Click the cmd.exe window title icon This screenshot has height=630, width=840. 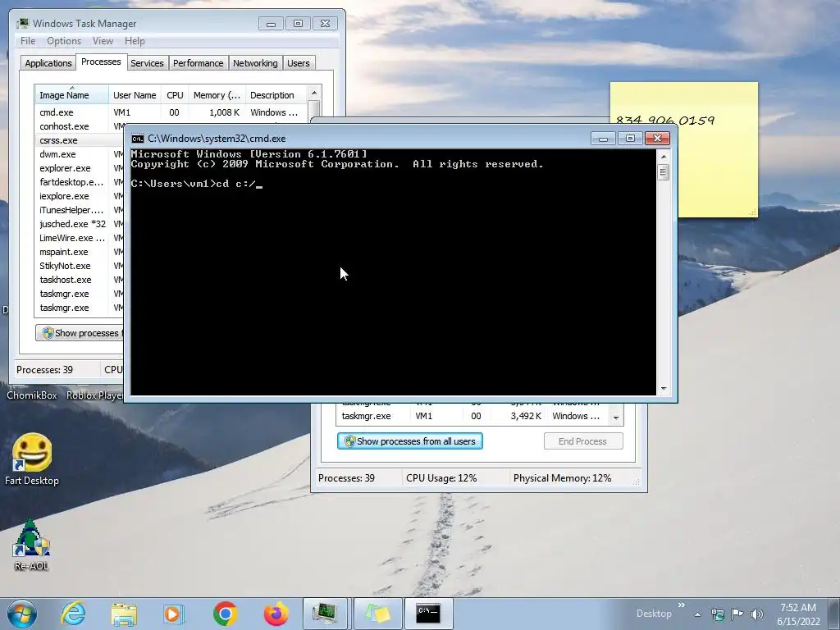click(138, 139)
